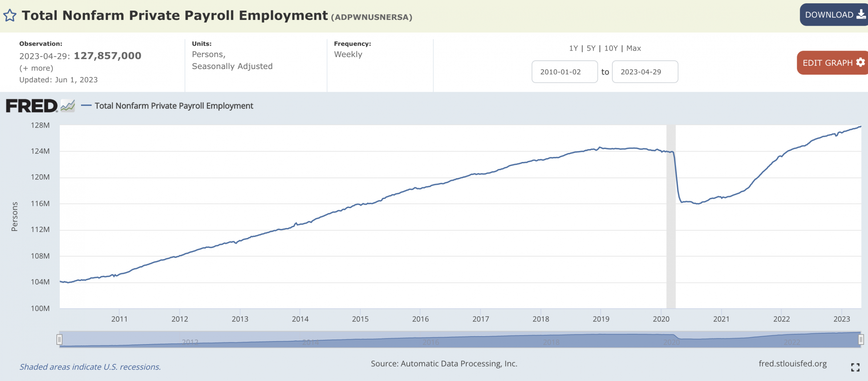Click the observation value 127,857,000
The image size is (868, 381).
[107, 56]
